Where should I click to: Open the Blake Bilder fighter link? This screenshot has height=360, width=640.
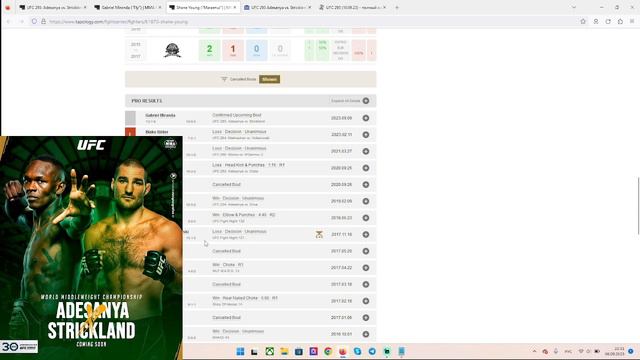(157, 132)
